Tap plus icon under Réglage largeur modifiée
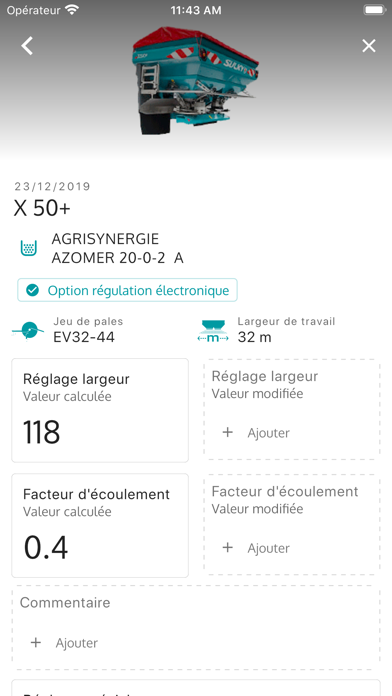Viewport: 392px width, 696px height. click(x=227, y=432)
